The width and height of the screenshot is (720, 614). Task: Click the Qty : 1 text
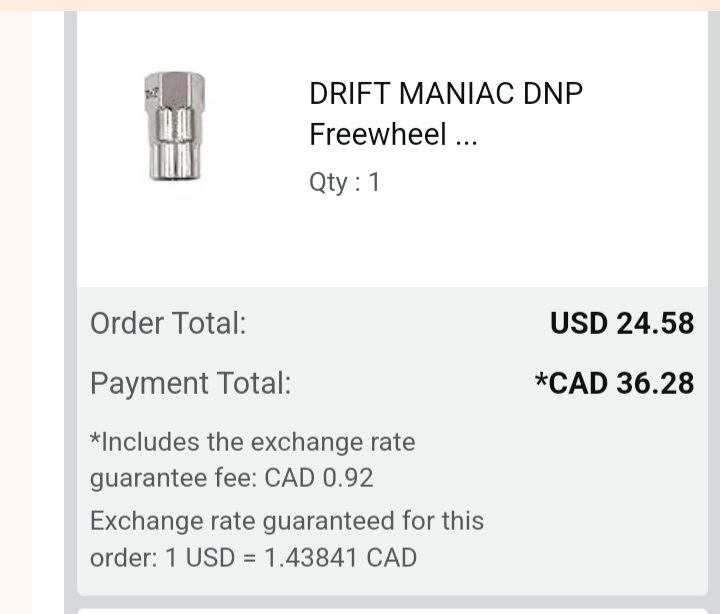(345, 183)
